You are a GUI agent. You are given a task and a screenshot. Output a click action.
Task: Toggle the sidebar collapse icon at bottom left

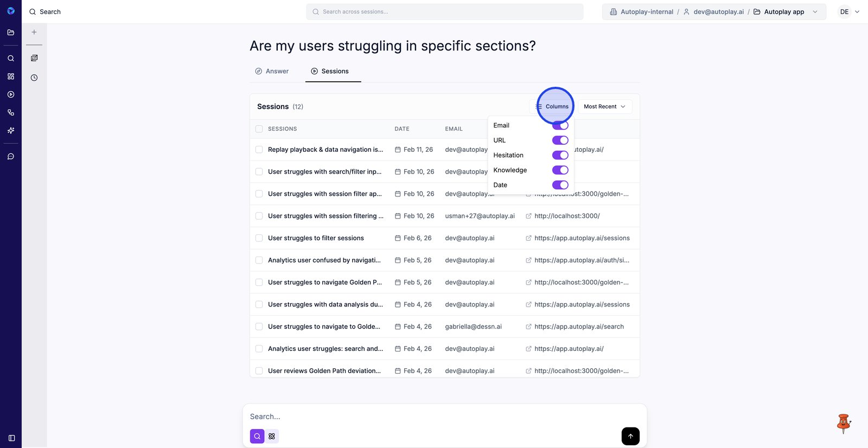click(x=11, y=438)
